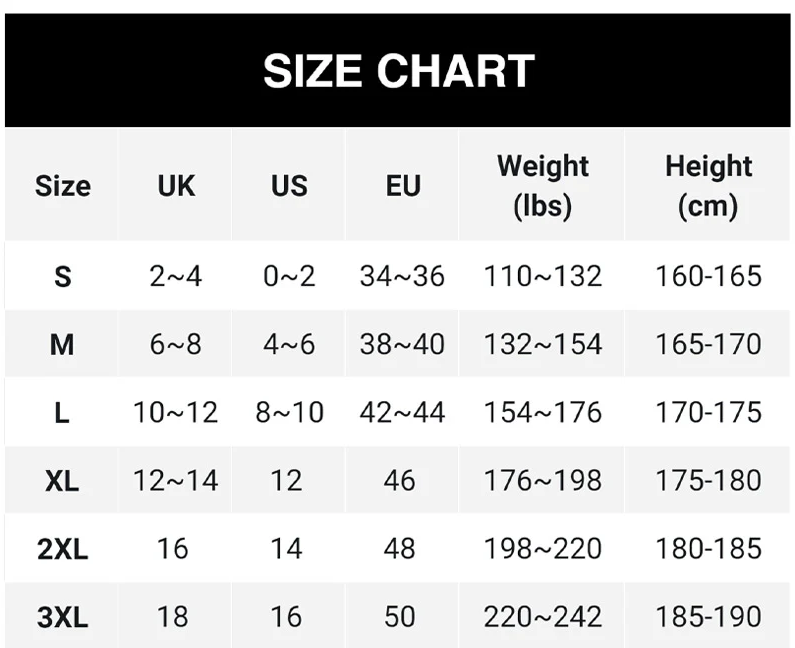
Task: Select the EU 50 cell
Action: [x=400, y=617]
